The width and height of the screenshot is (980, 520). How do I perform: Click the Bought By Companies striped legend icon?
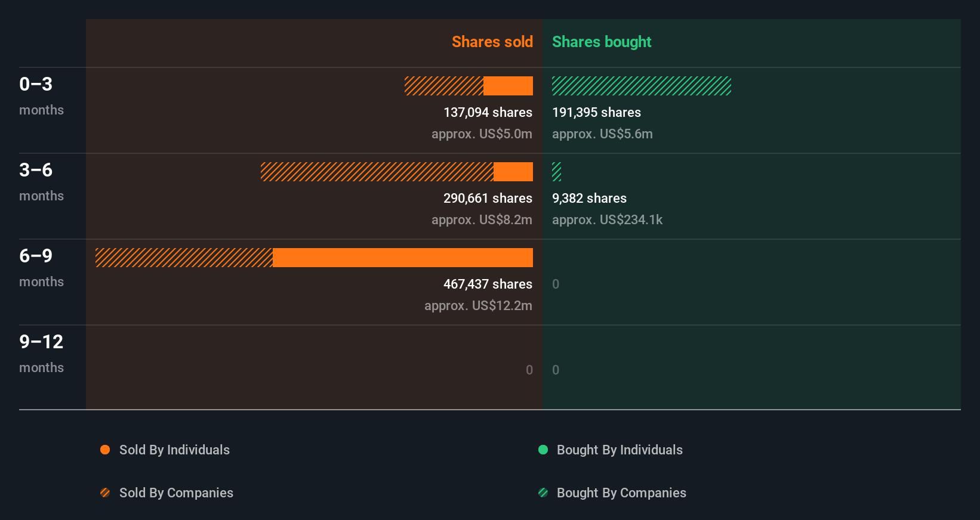click(543, 493)
